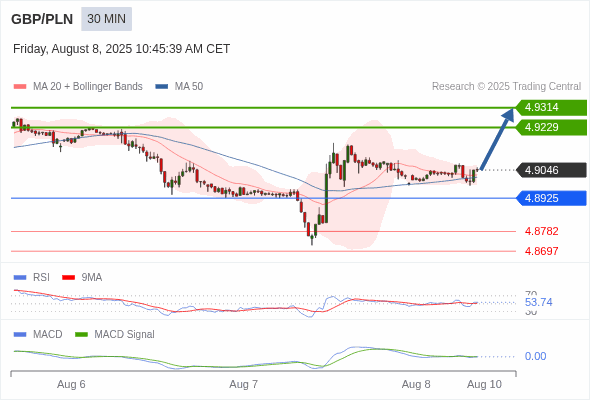
Task: Click the MA 20 + Bollinger Bands swatch
Action: pyautogui.click(x=20, y=87)
